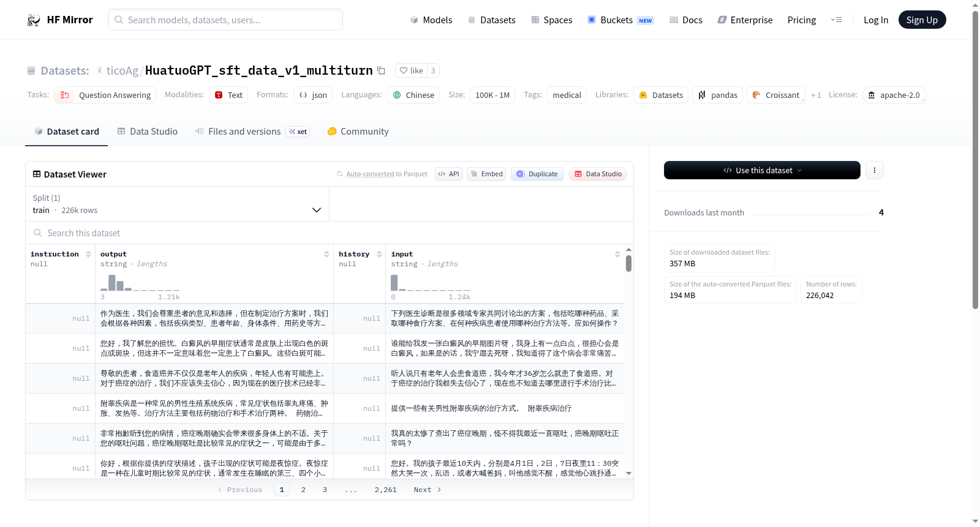Select the Croissant library tag
The height and width of the screenshot is (527, 980).
tap(776, 95)
